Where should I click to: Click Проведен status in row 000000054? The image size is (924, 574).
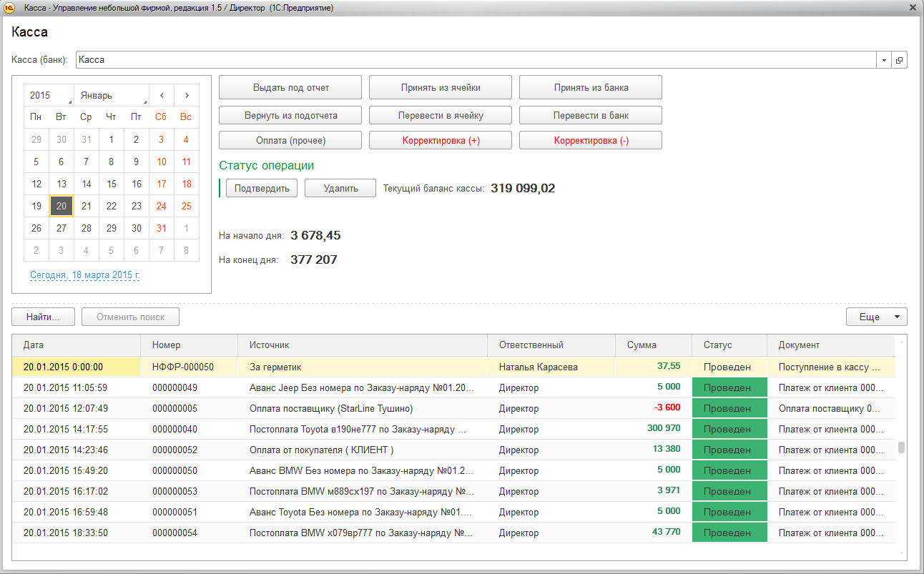[729, 533]
